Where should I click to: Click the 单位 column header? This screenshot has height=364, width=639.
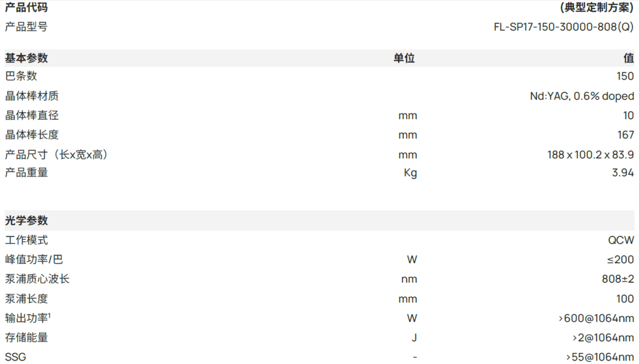[404, 58]
